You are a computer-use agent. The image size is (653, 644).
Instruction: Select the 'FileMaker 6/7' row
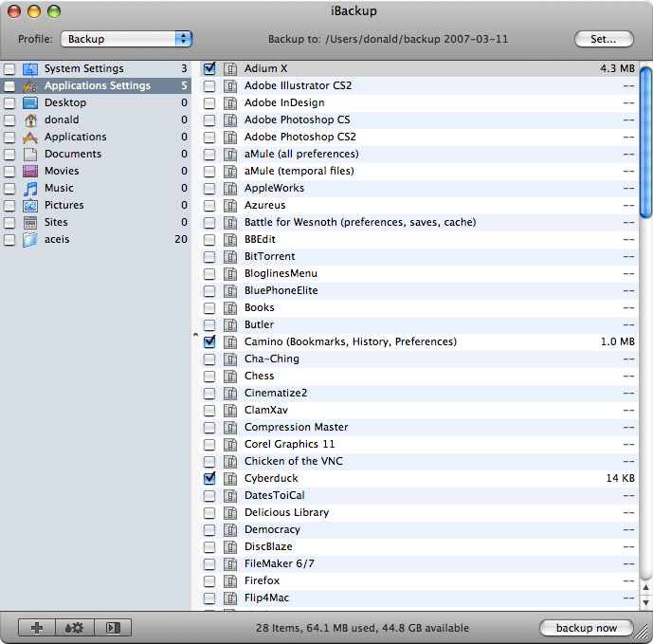tap(419, 564)
